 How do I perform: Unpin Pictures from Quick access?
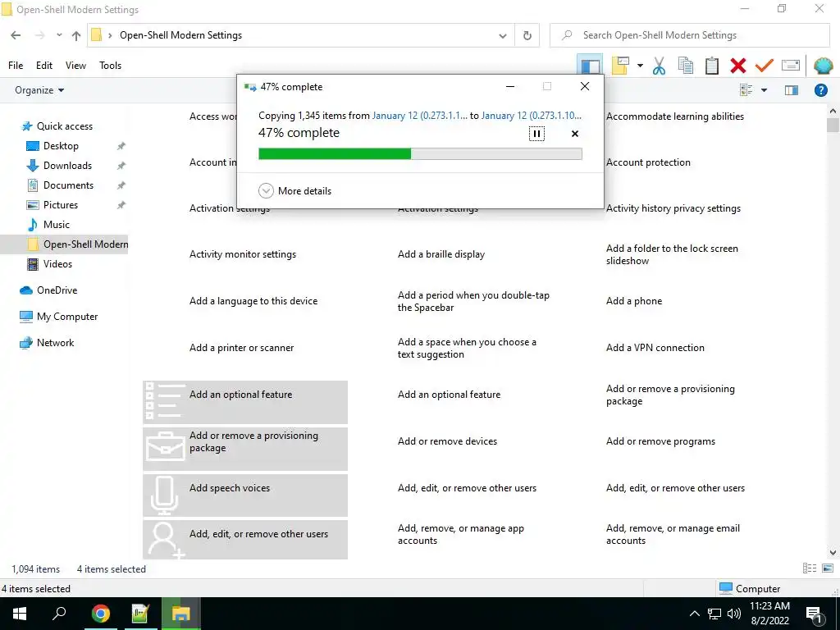121,205
